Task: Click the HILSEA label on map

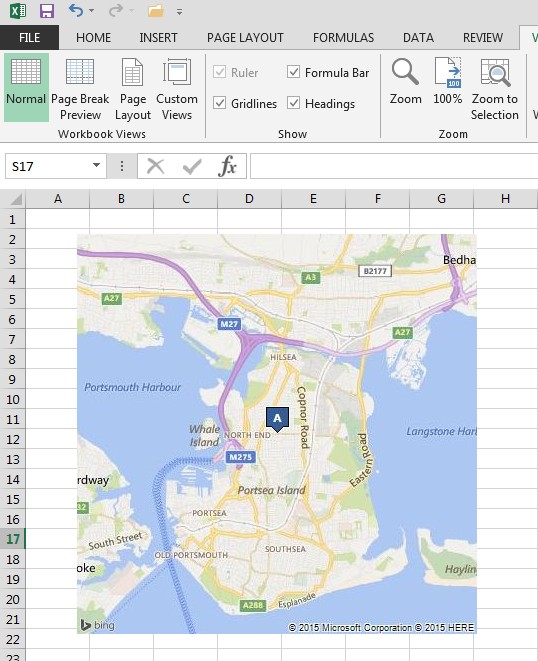Action: (283, 357)
